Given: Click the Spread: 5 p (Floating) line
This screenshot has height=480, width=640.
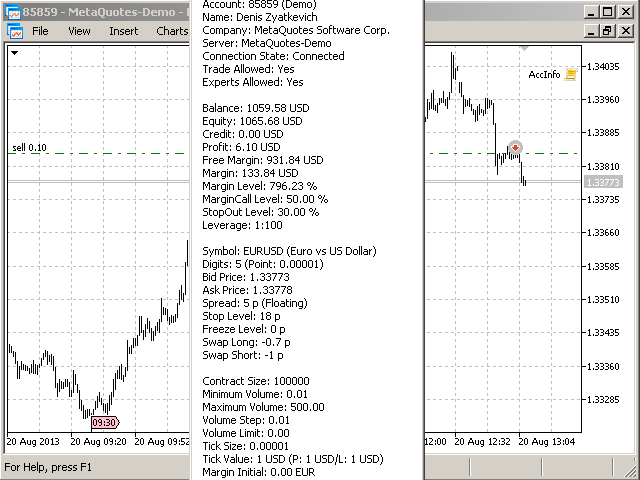Looking at the screenshot, I should pyautogui.click(x=255, y=304).
